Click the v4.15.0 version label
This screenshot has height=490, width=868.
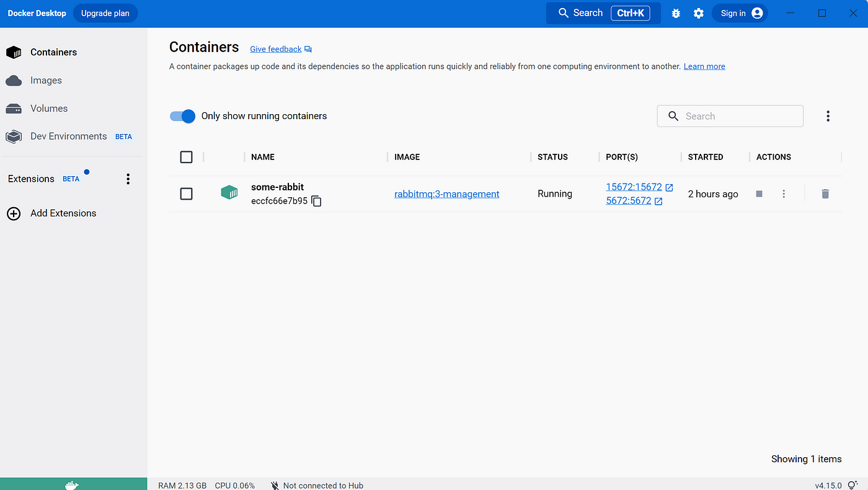point(828,486)
